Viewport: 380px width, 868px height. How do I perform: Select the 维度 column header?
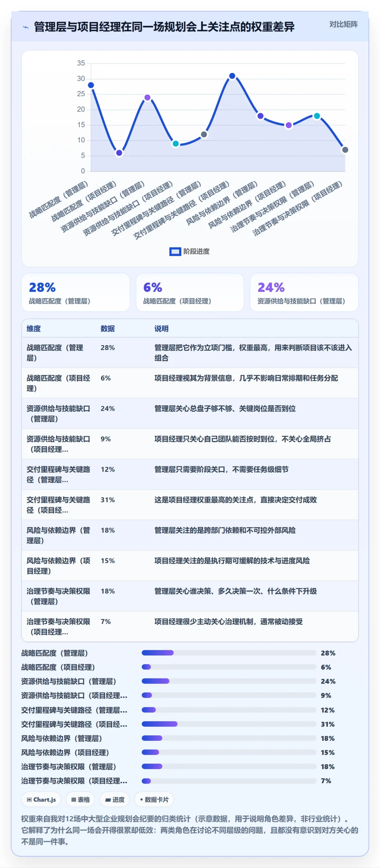point(34,329)
